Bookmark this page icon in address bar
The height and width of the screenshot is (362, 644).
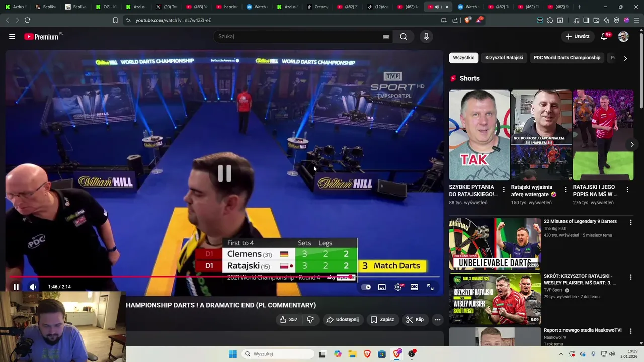[x=115, y=20]
